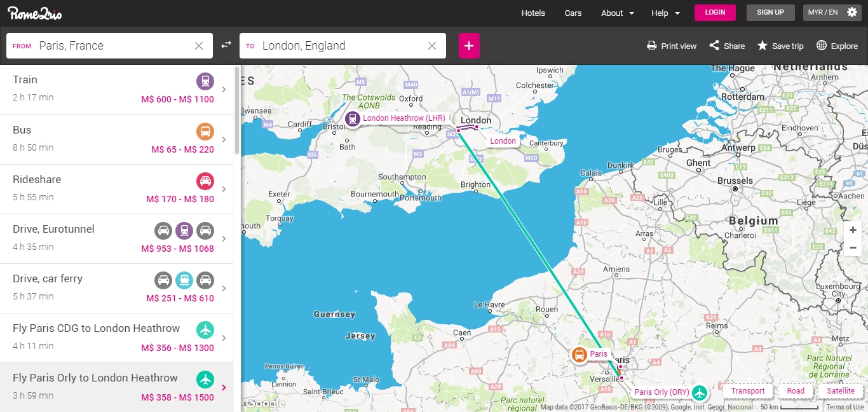868x412 pixels.
Task: Select the Train duration 2 h 17 min
Action: point(33,98)
